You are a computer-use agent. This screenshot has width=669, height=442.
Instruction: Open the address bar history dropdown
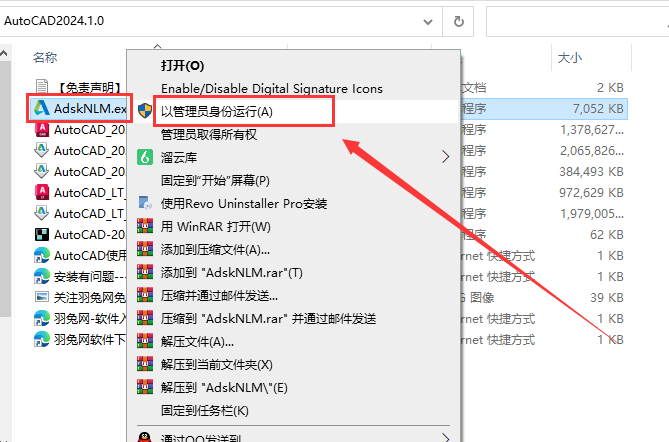pos(428,21)
